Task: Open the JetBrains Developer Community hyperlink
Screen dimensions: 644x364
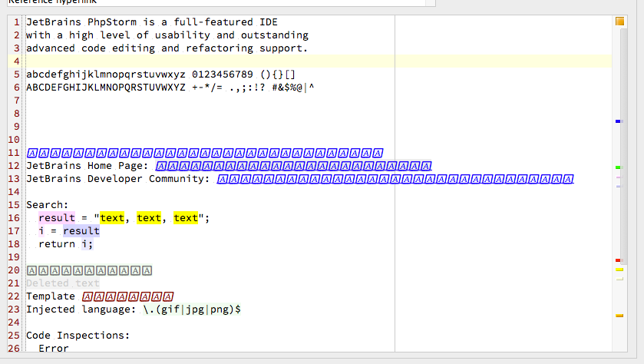Action: click(395, 179)
